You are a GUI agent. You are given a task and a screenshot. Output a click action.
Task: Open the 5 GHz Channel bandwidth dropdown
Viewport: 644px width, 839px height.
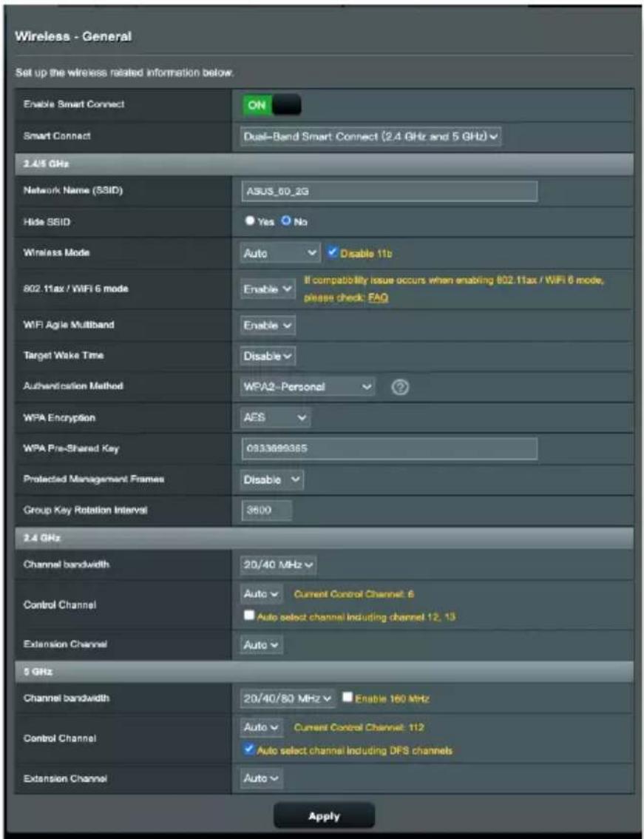(x=288, y=698)
